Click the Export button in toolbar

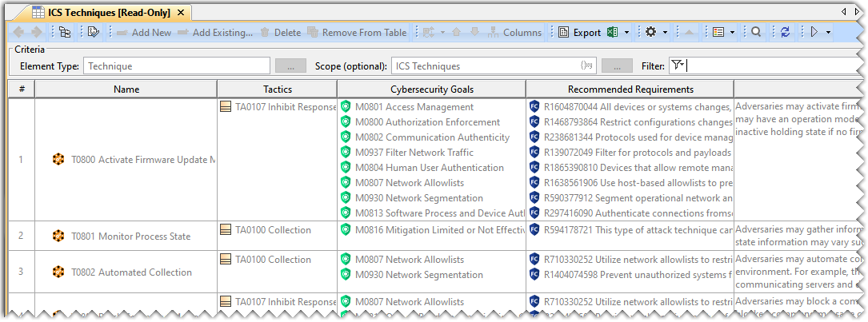(x=579, y=33)
